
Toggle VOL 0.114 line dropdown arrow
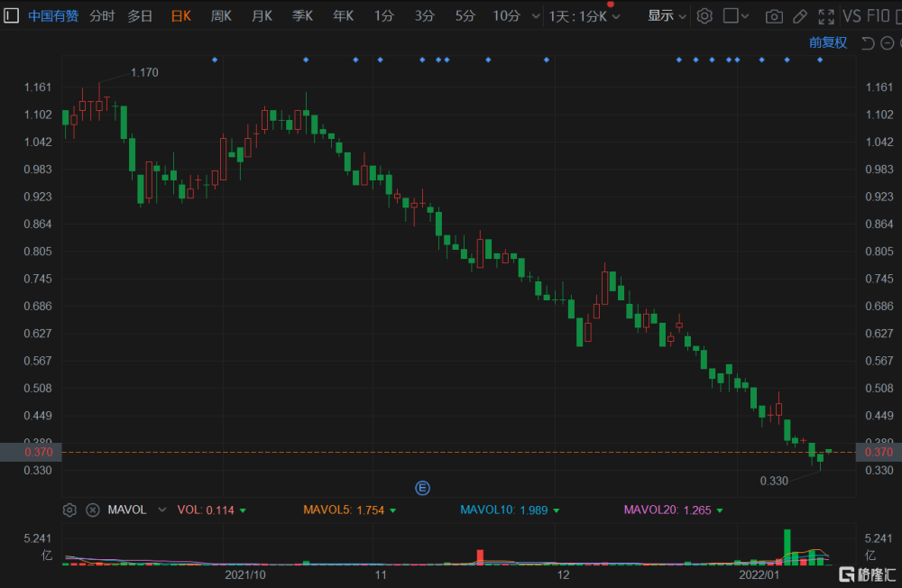pyautogui.click(x=243, y=510)
